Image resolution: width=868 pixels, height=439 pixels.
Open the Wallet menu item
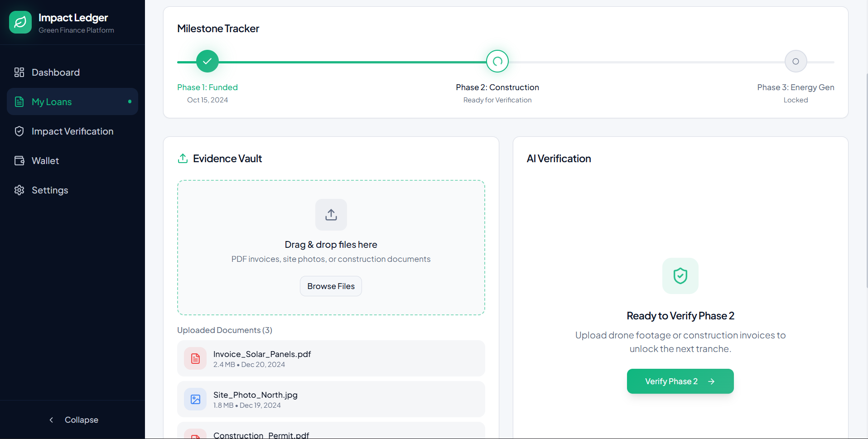72,161
